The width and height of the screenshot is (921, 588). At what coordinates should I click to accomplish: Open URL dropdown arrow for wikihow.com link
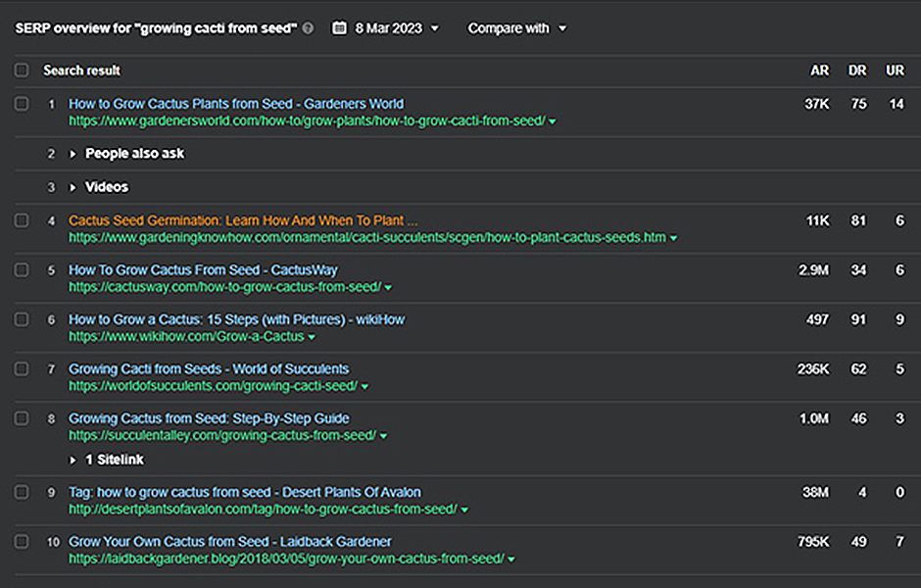click(312, 337)
